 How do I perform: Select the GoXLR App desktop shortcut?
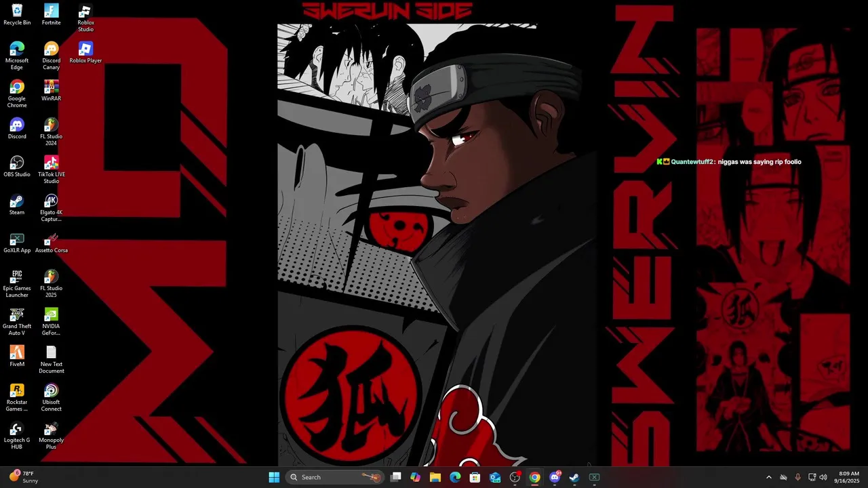point(17,243)
